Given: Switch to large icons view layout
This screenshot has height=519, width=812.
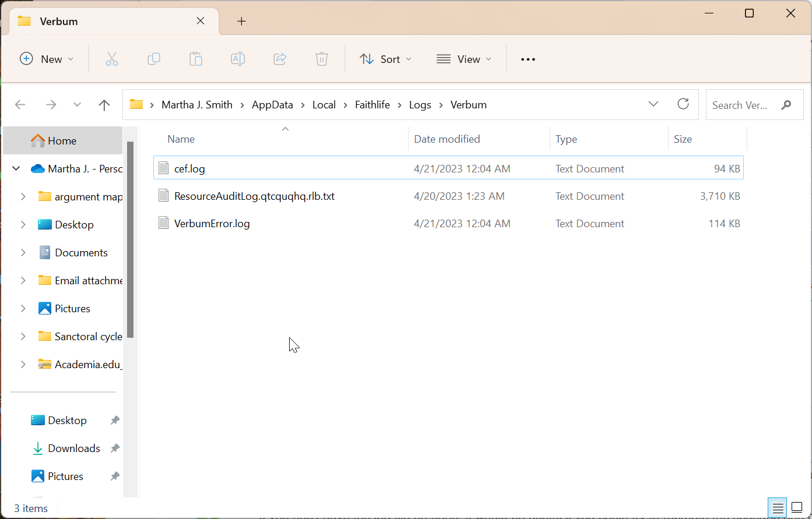Looking at the screenshot, I should 797,508.
